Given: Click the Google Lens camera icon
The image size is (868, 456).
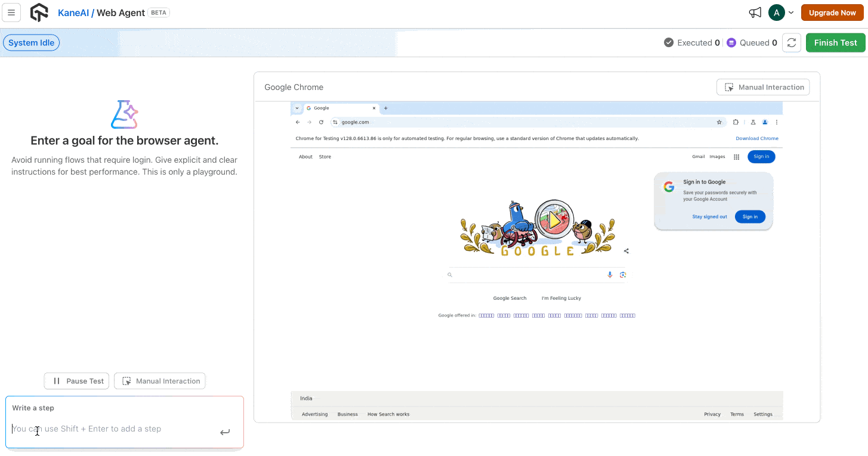Looking at the screenshot, I should [623, 275].
